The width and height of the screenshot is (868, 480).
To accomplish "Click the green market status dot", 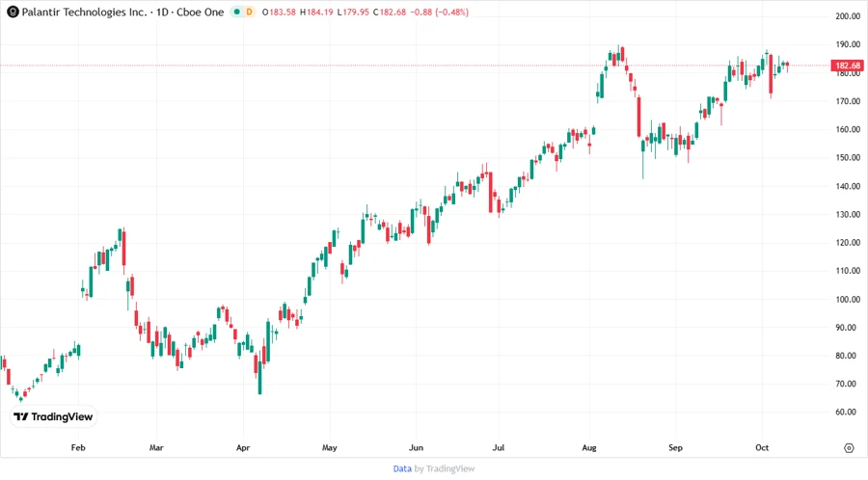I will pos(237,12).
